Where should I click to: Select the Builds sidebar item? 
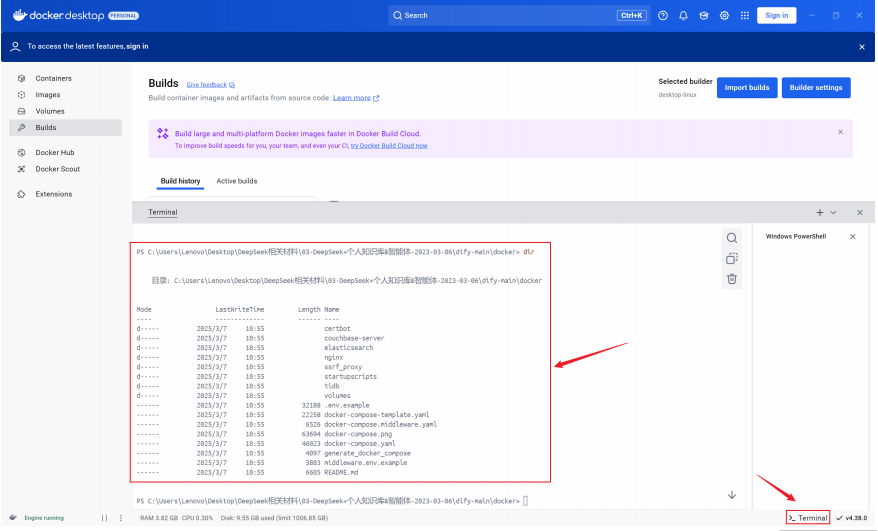(66, 128)
